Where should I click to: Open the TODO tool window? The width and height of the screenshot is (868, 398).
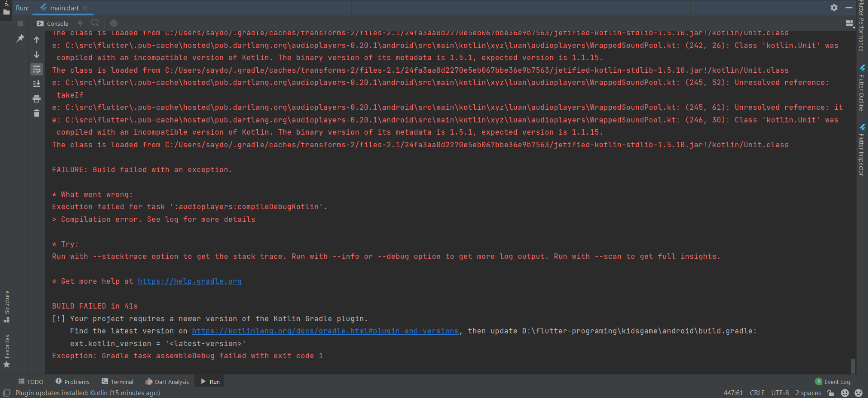tap(31, 382)
